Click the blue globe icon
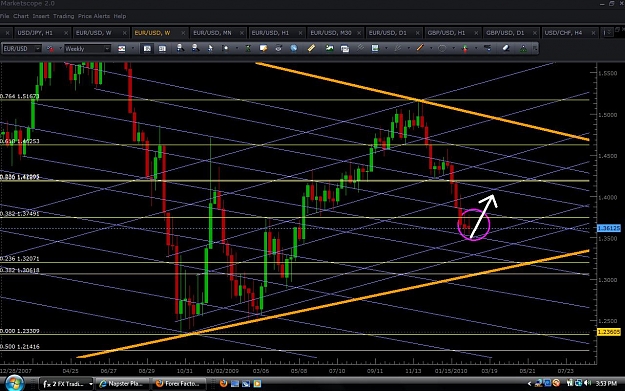 pos(294,48)
